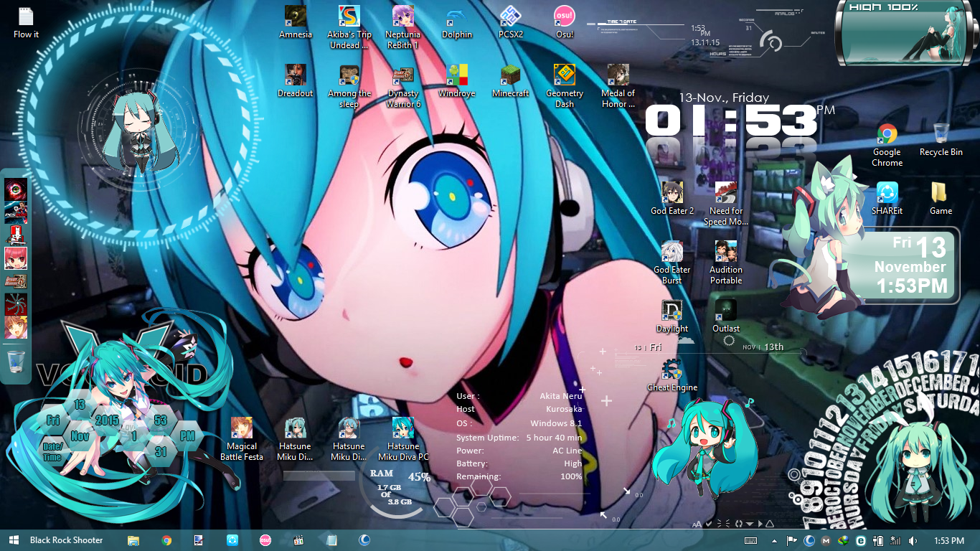
Task: Open the Cheat Engine shortcut
Action: click(672, 375)
